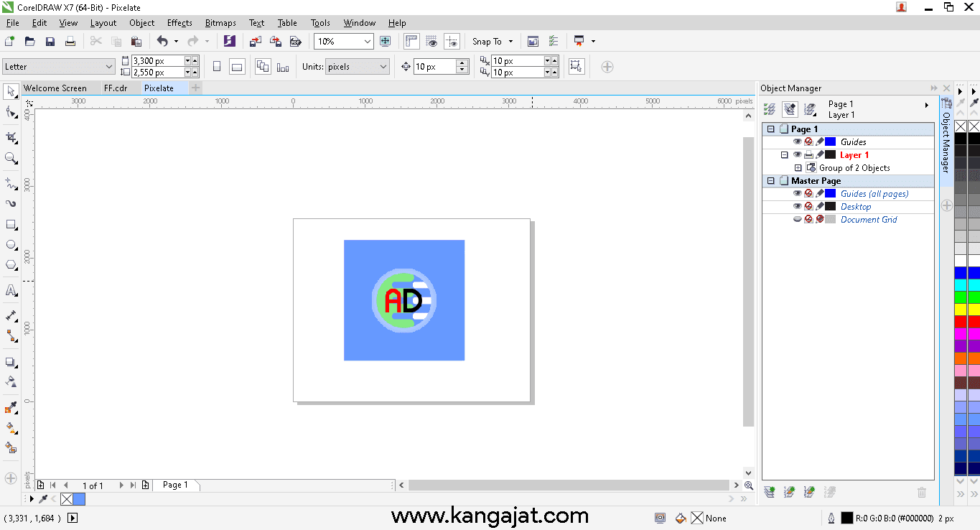Screen dimensions: 980x530
Task: Toggle Show Rulers button
Action: (411, 42)
